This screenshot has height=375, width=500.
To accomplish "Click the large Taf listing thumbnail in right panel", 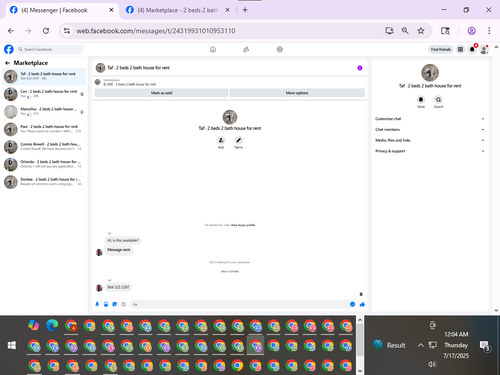I will [x=430, y=73].
